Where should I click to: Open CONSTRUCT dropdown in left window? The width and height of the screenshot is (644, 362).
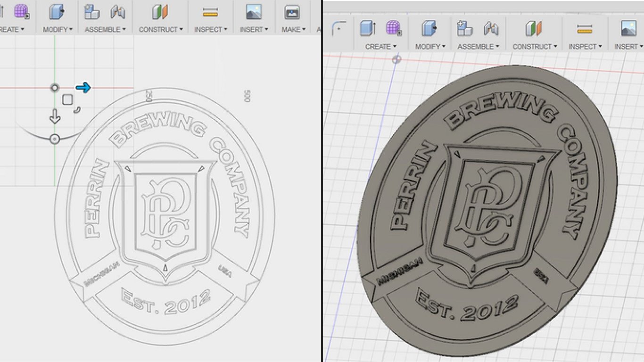[161, 29]
